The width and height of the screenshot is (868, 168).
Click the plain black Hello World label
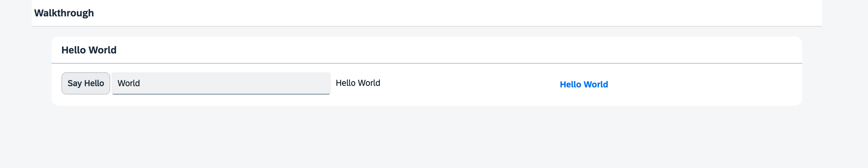click(x=357, y=83)
